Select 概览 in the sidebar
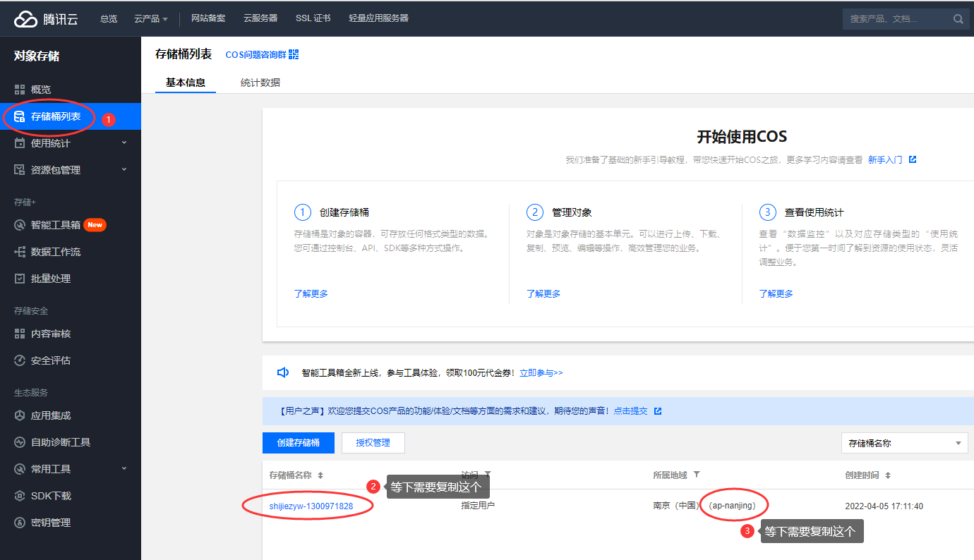 tap(71, 90)
